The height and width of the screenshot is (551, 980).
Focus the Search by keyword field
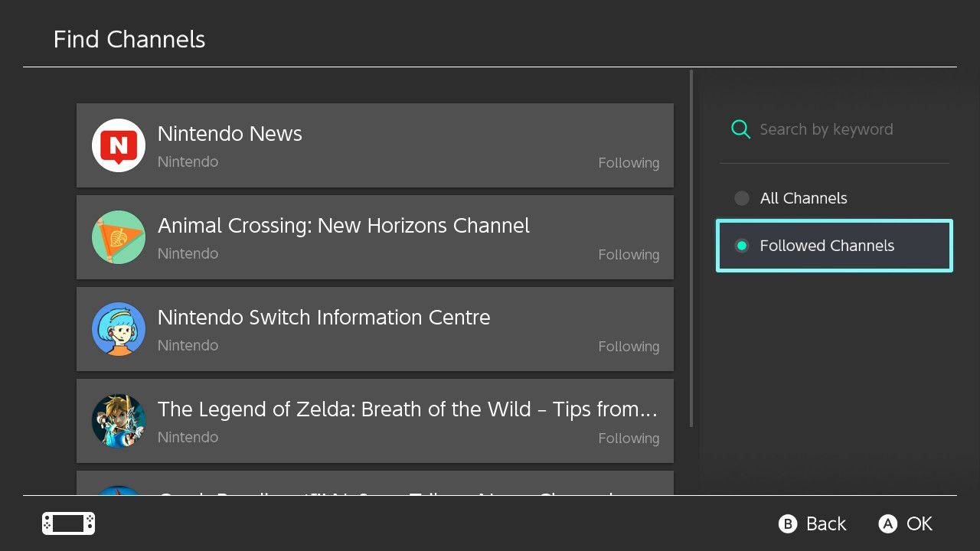tap(835, 129)
